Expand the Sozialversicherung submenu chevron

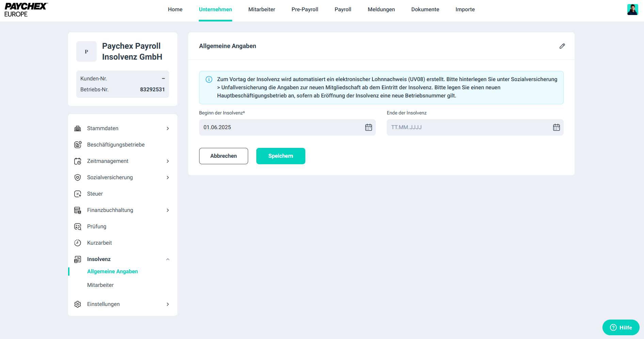point(167,178)
